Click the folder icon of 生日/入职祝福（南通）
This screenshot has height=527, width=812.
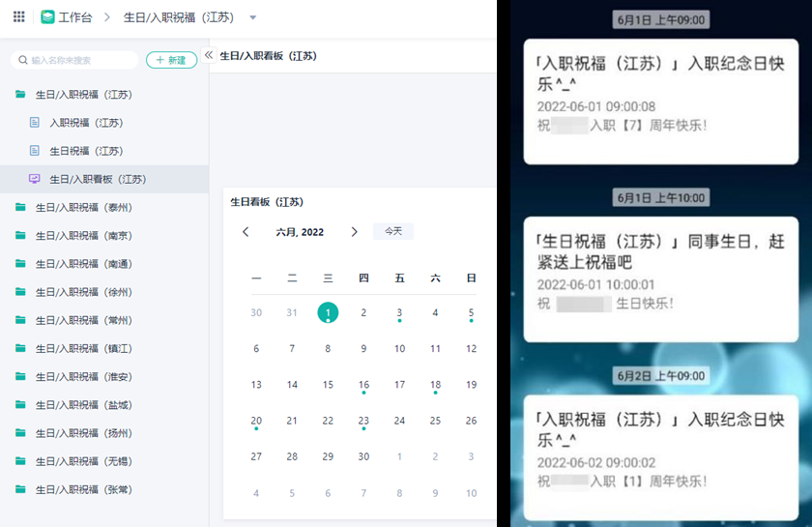[20, 264]
